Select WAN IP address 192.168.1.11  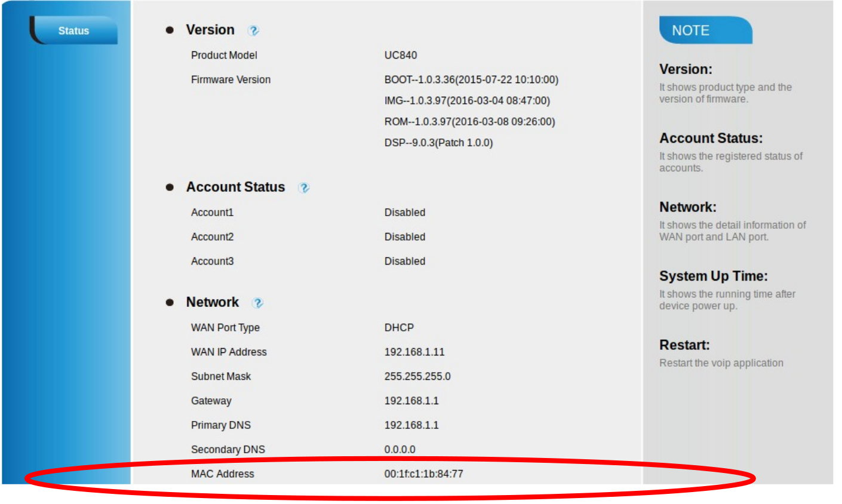pos(414,352)
